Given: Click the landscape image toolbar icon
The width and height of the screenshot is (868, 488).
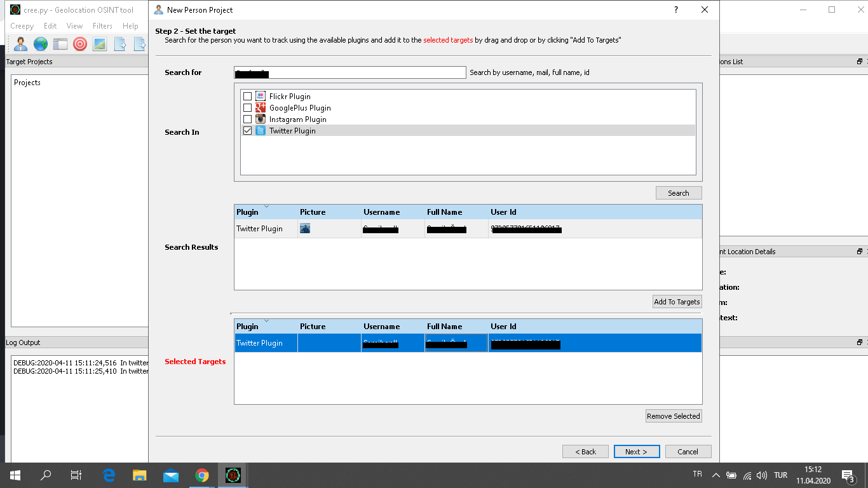Looking at the screenshot, I should (99, 44).
